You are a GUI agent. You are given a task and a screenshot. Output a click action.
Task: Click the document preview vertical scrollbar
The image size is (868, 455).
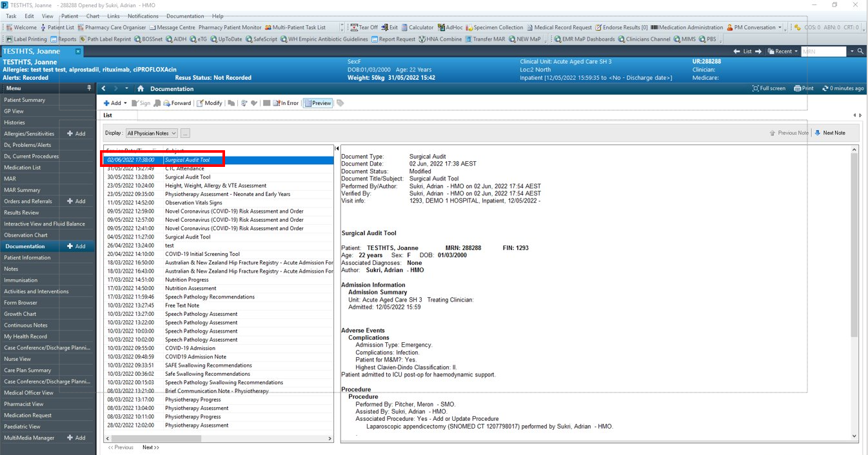click(854, 293)
